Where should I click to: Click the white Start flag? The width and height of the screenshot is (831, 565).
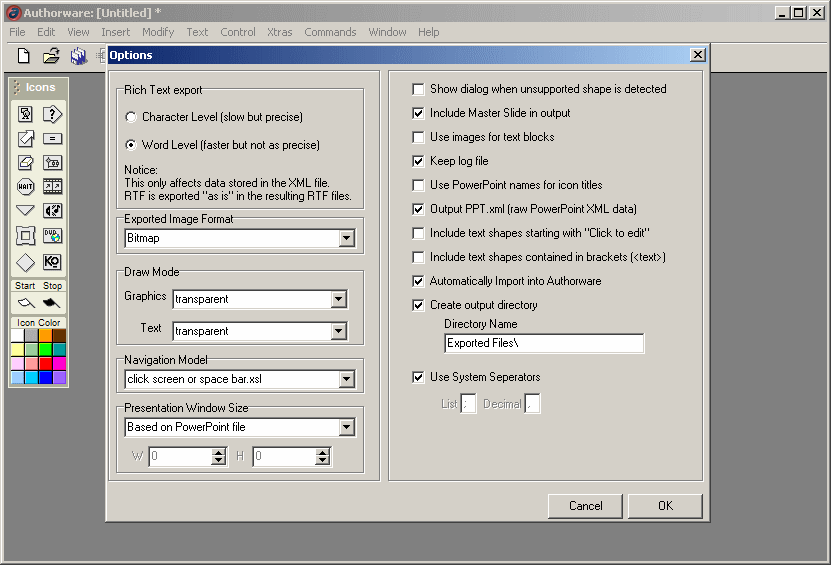tap(26, 302)
